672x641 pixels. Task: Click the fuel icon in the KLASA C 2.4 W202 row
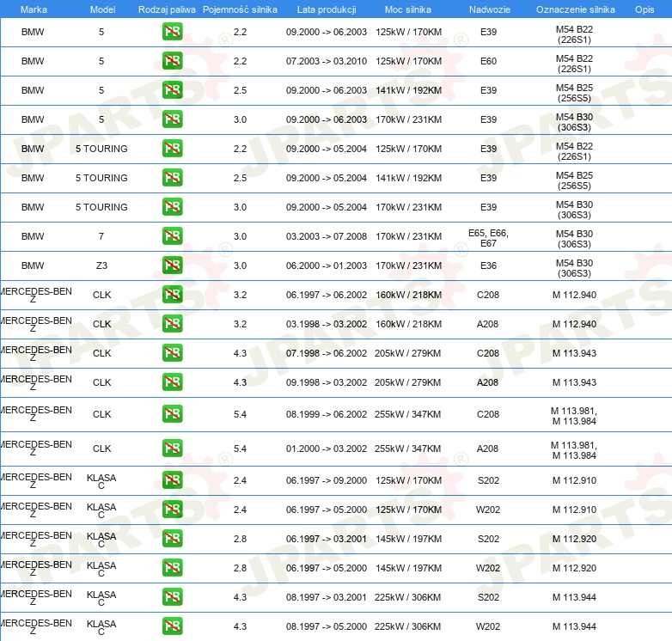[172, 509]
